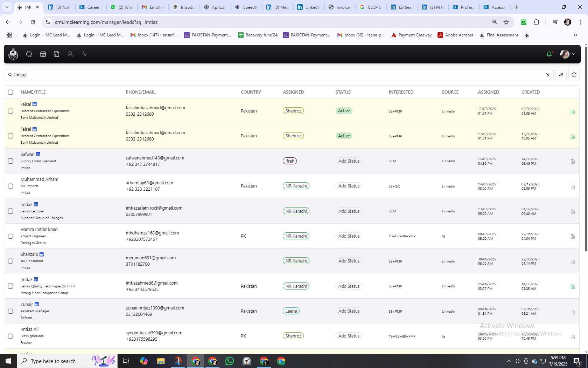Open Add Status dropdown for Shahzaib
This screenshot has width=588, height=368.
pyautogui.click(x=349, y=261)
